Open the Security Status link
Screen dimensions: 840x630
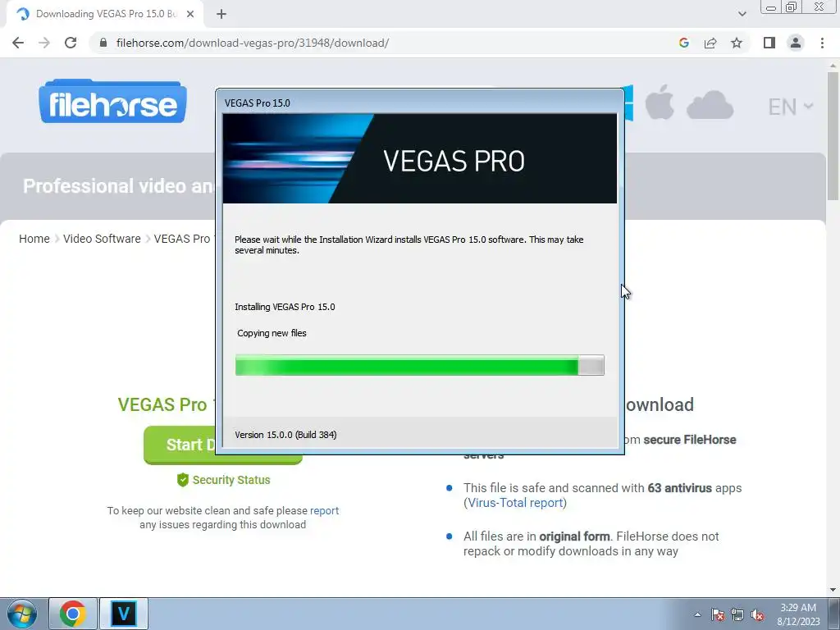pos(231,480)
